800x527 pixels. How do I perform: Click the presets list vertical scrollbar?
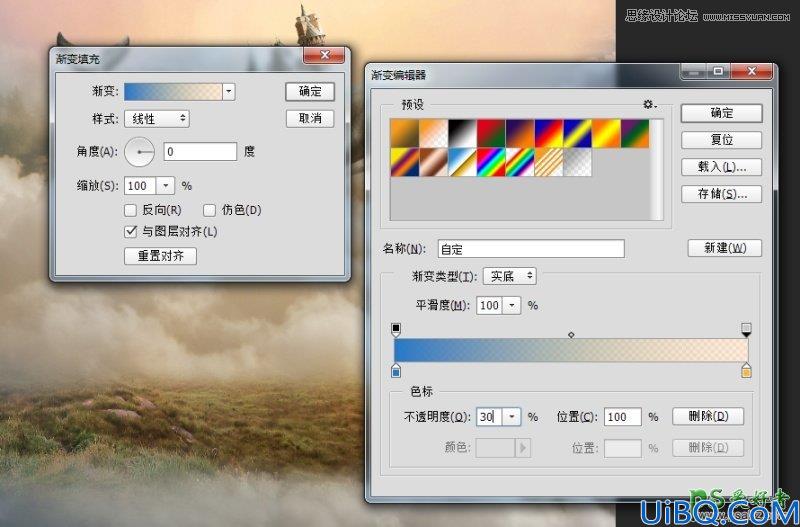[x=657, y=169]
